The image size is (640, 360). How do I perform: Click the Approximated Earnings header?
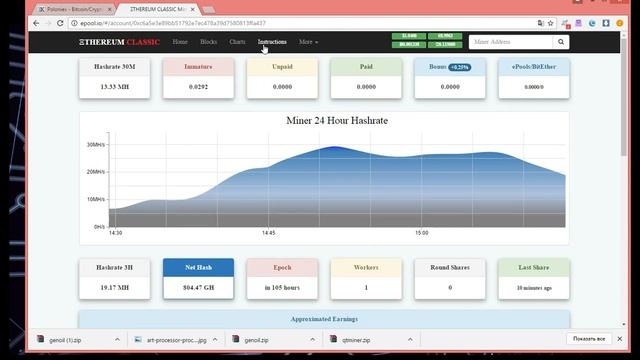tap(324, 319)
